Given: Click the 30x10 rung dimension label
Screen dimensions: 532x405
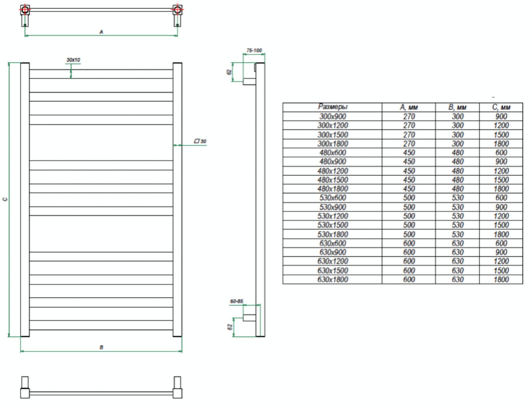Looking at the screenshot, I should coord(73,60).
